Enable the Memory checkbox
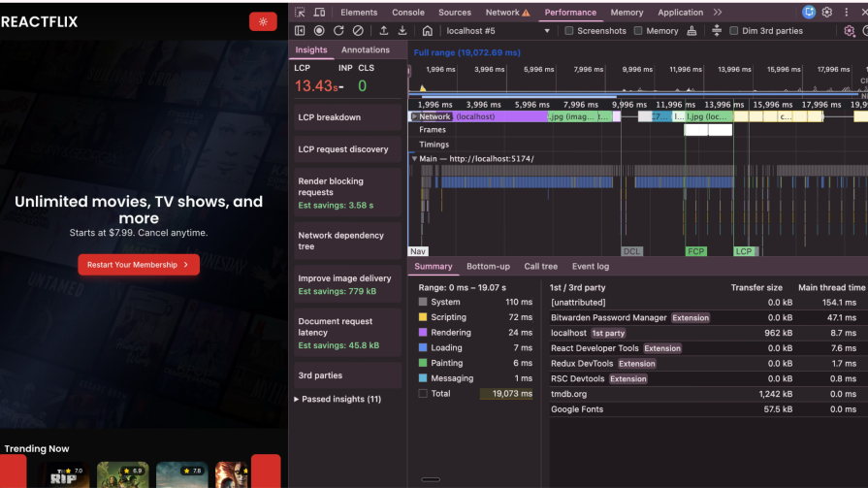Viewport: 868px width, 488px height. click(638, 31)
